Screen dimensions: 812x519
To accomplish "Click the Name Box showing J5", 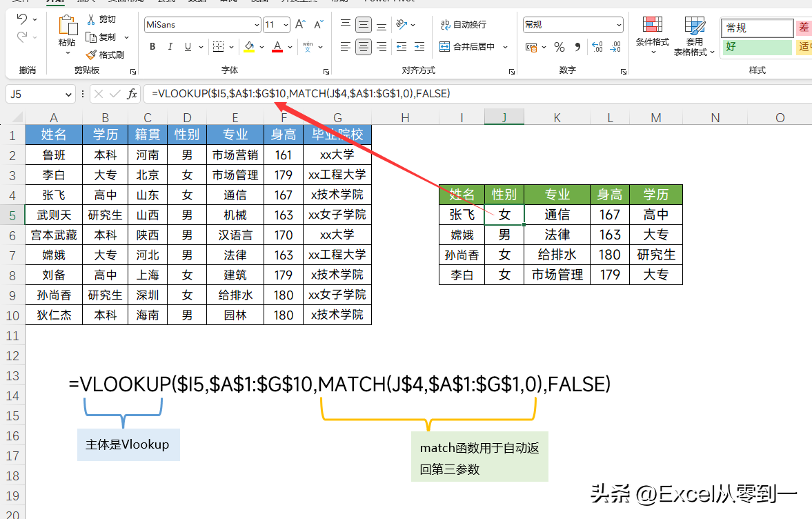I will coord(34,95).
